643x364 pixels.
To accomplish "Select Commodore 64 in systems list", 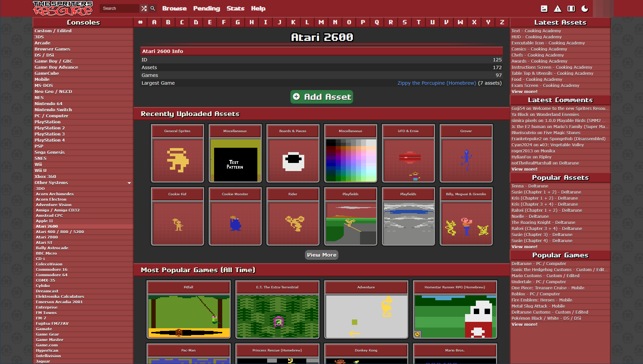I will [x=52, y=275].
